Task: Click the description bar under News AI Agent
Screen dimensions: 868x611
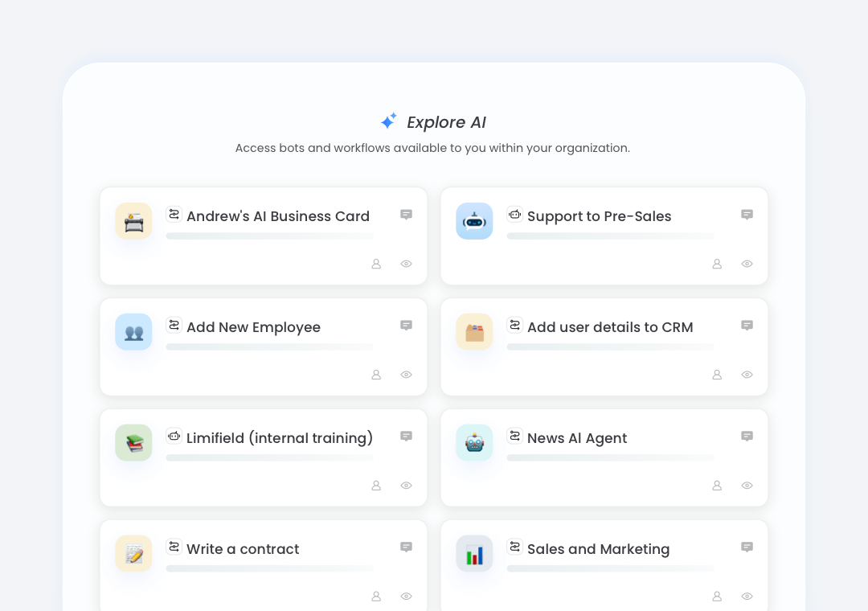Action: (x=610, y=457)
